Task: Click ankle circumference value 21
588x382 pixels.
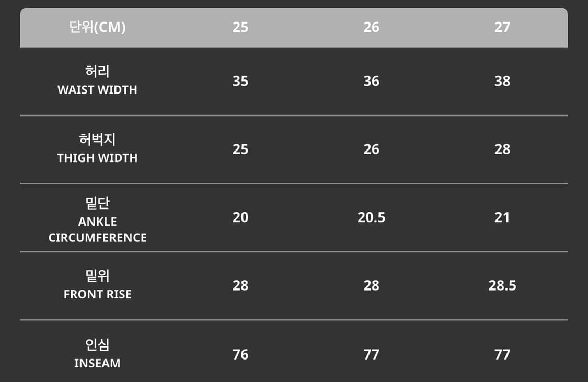Action: [502, 217]
